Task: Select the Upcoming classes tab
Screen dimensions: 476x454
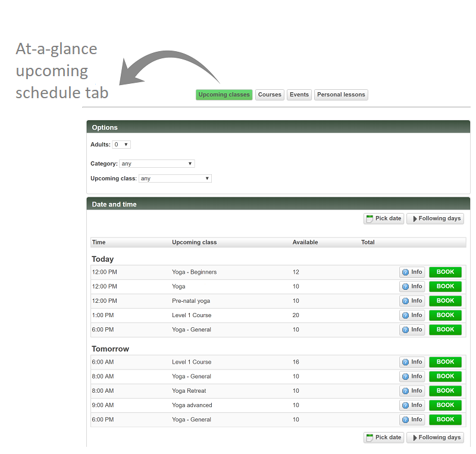Action: pyautogui.click(x=224, y=95)
